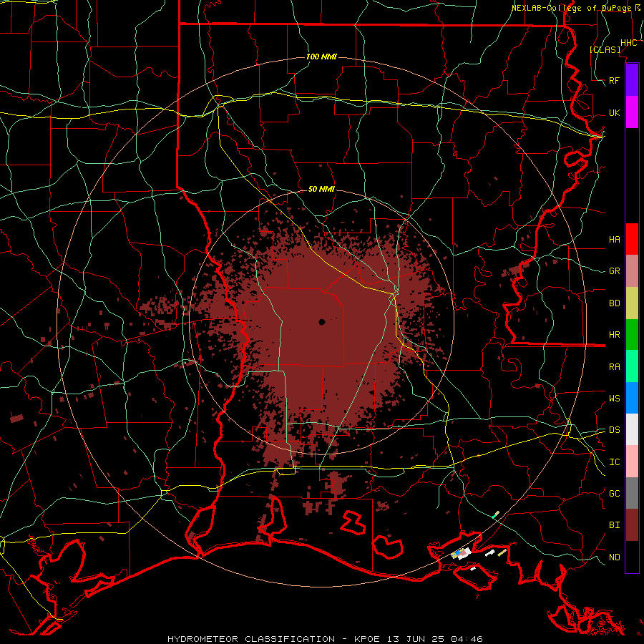Click the HA legend label
This screenshot has width=644, height=644.
[x=614, y=239]
